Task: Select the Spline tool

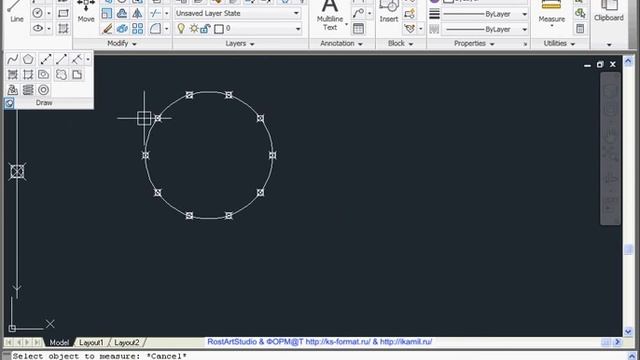Action: (x=12, y=59)
